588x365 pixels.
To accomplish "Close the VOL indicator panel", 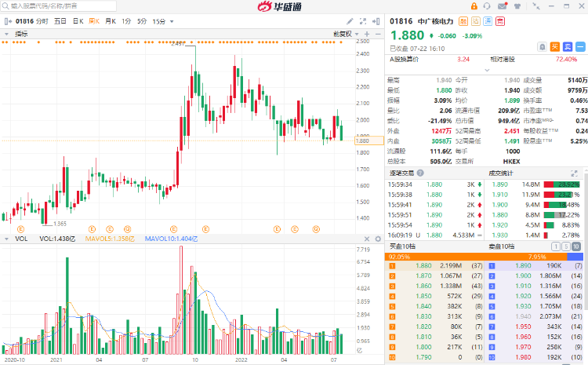I will pyautogui.click(x=367, y=239).
